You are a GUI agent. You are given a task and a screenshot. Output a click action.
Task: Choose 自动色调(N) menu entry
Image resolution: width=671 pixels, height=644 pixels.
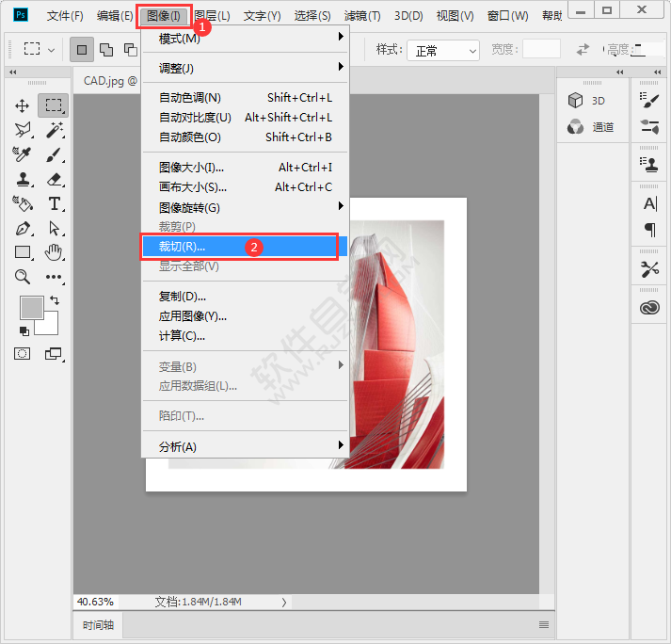coord(246,98)
